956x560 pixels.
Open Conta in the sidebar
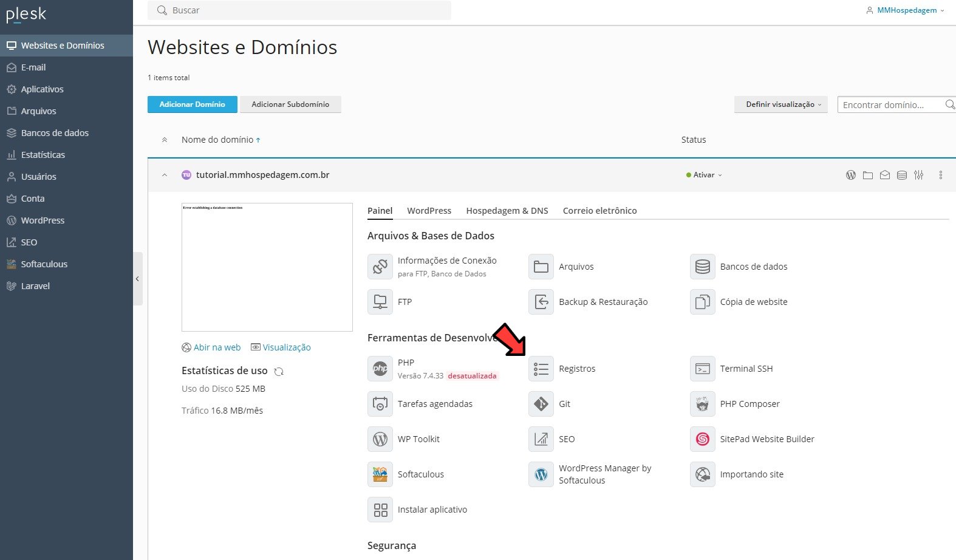click(x=66, y=199)
